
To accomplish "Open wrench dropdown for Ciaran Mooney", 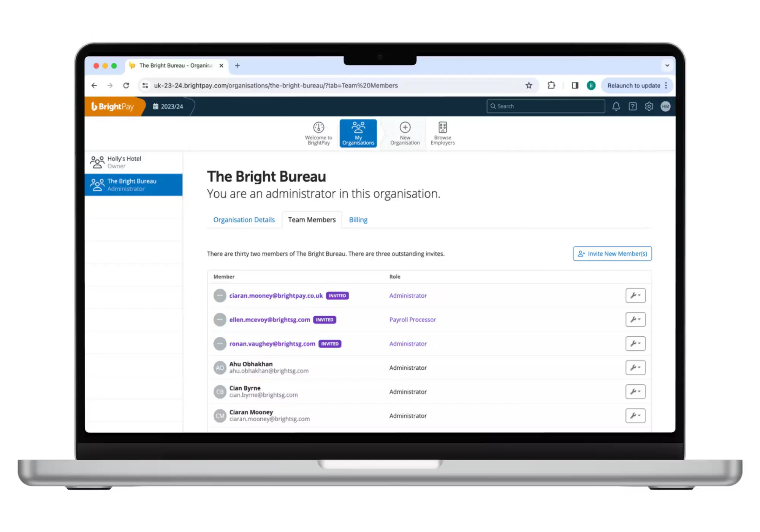I will pyautogui.click(x=635, y=415).
